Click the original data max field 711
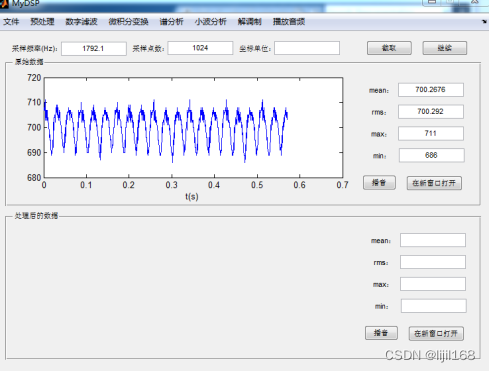 point(431,134)
